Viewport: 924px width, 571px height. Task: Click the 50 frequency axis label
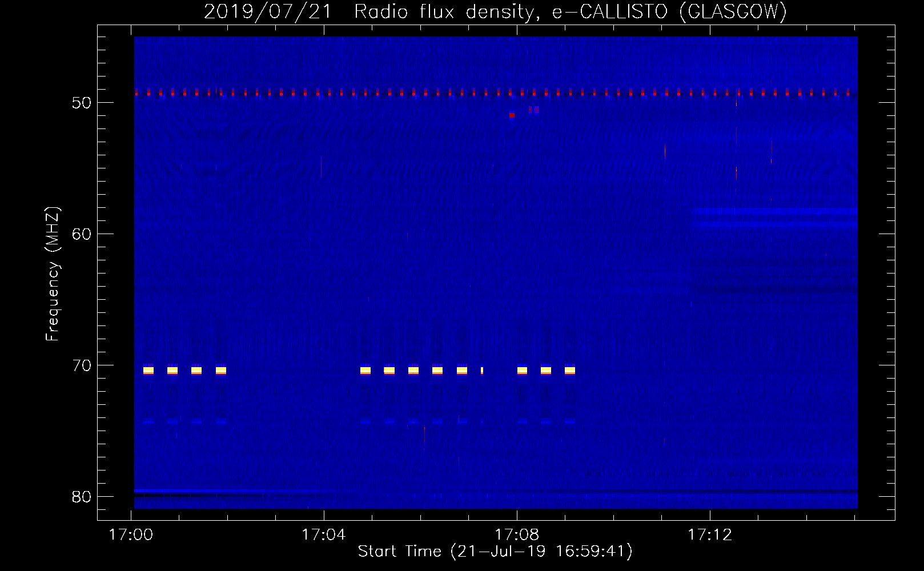coord(82,103)
